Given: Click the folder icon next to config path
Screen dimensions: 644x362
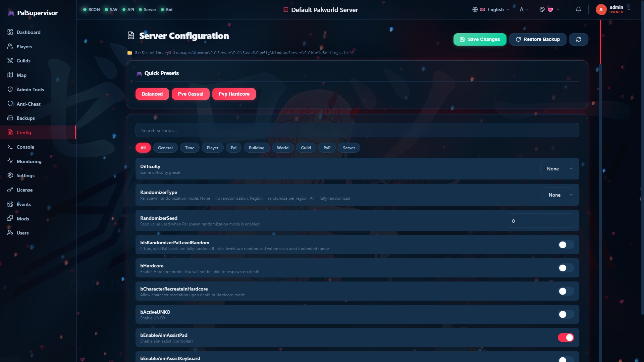Looking at the screenshot, I should pos(129,53).
